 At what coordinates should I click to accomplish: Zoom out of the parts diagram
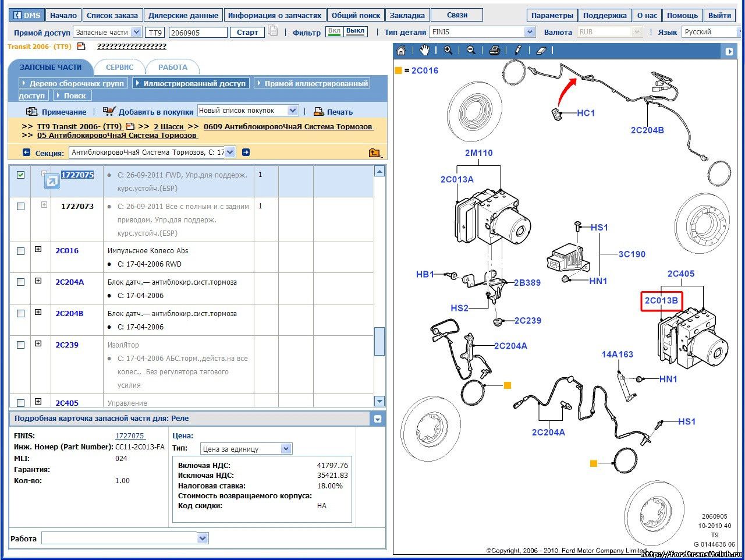[471, 51]
